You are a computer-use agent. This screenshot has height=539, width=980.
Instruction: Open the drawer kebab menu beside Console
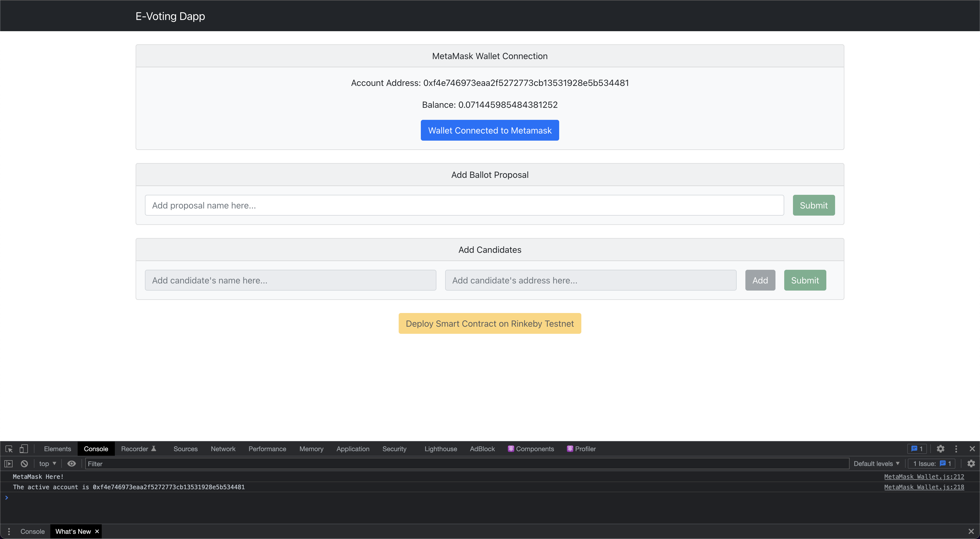pos(8,531)
